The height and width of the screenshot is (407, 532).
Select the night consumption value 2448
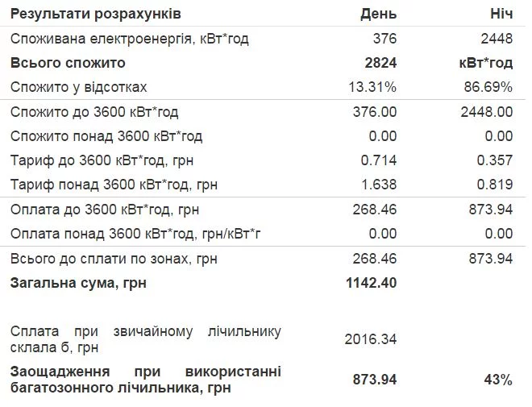point(494,39)
